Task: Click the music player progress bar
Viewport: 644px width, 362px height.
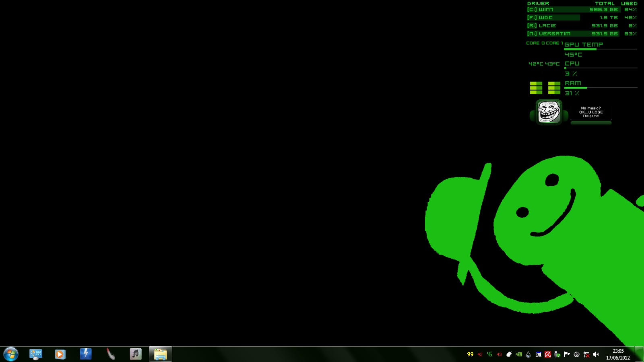Action: click(591, 122)
